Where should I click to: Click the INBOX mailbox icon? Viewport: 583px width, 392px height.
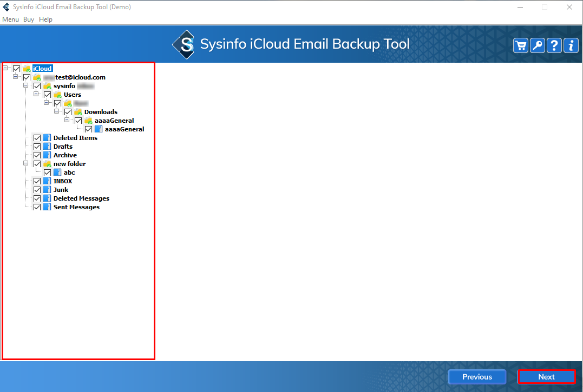pos(47,181)
